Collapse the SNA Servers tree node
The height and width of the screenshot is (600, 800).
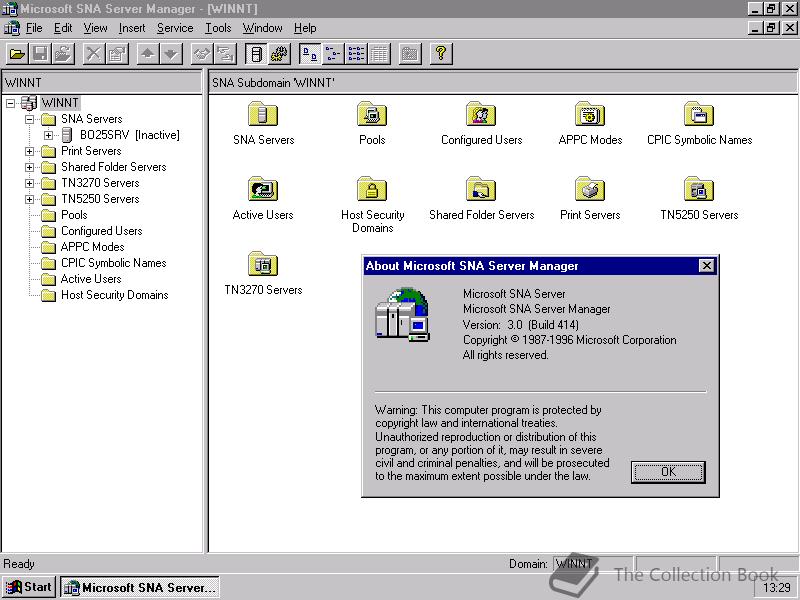30,119
